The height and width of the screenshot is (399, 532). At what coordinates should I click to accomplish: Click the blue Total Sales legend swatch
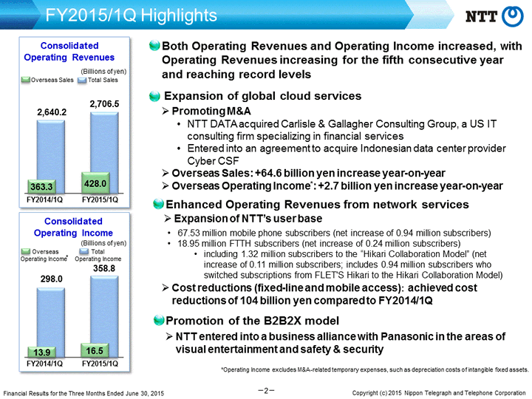(82, 80)
